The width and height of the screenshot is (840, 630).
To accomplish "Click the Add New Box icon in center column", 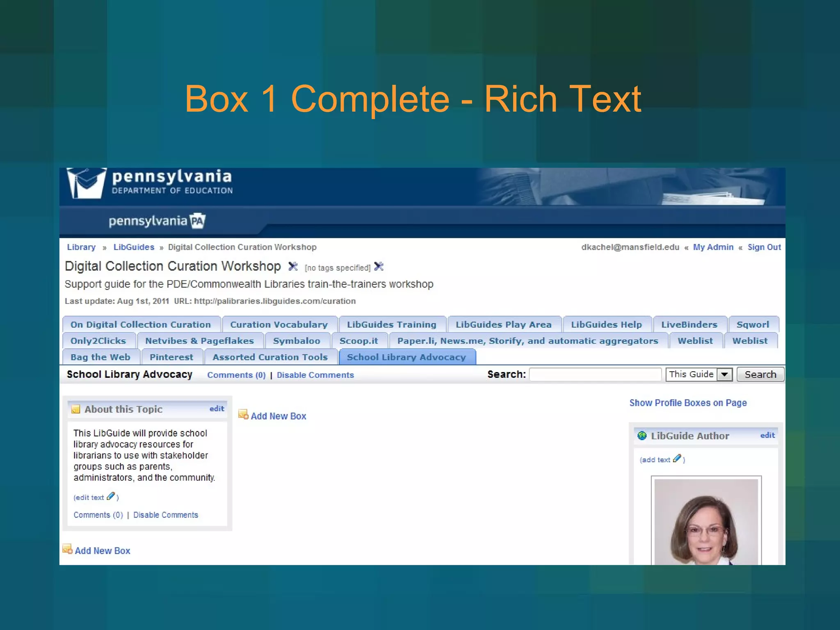I will coord(243,415).
